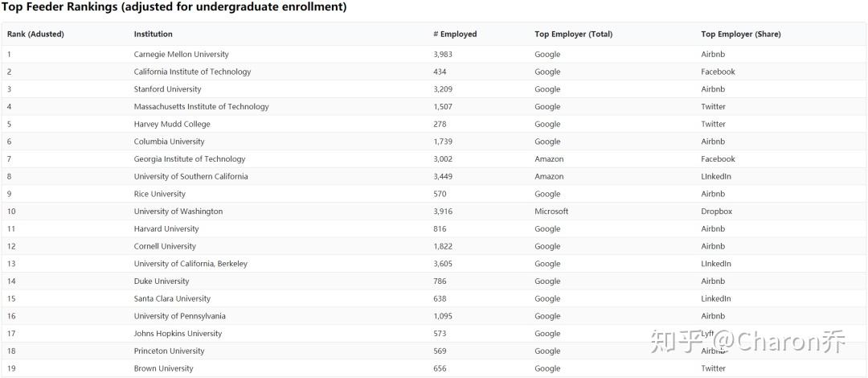The height and width of the screenshot is (378, 868).
Task: Click Microsoft in the Top Employer column
Action: click(551, 212)
